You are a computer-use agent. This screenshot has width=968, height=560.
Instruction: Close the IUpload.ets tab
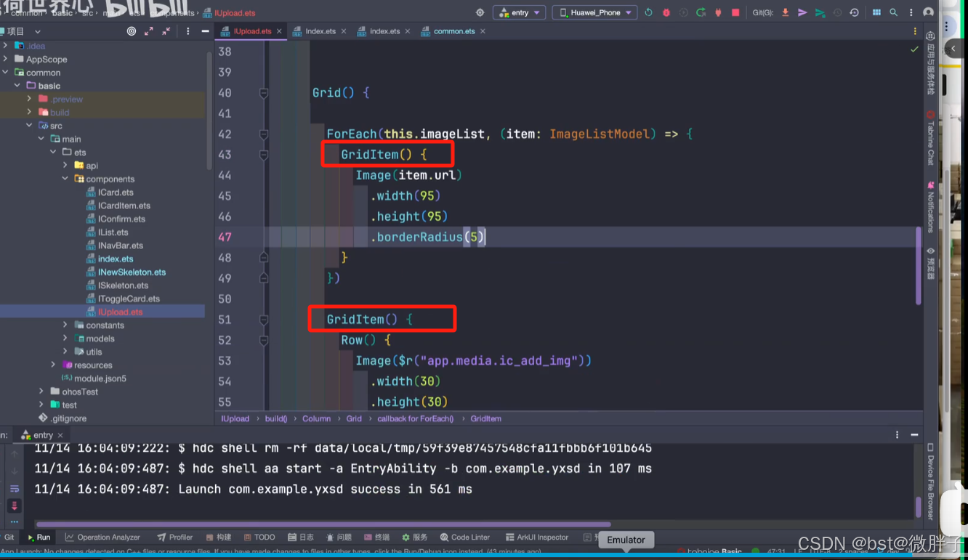[x=279, y=31]
